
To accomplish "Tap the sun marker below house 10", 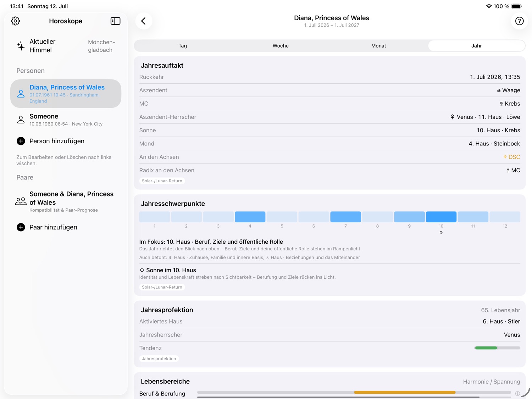I will (441, 233).
